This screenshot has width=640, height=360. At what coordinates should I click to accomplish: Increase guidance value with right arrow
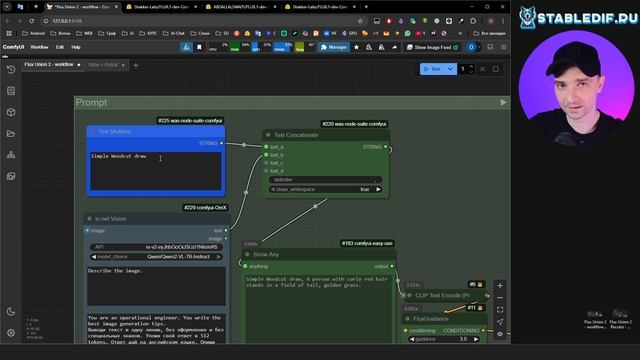tap(476, 339)
